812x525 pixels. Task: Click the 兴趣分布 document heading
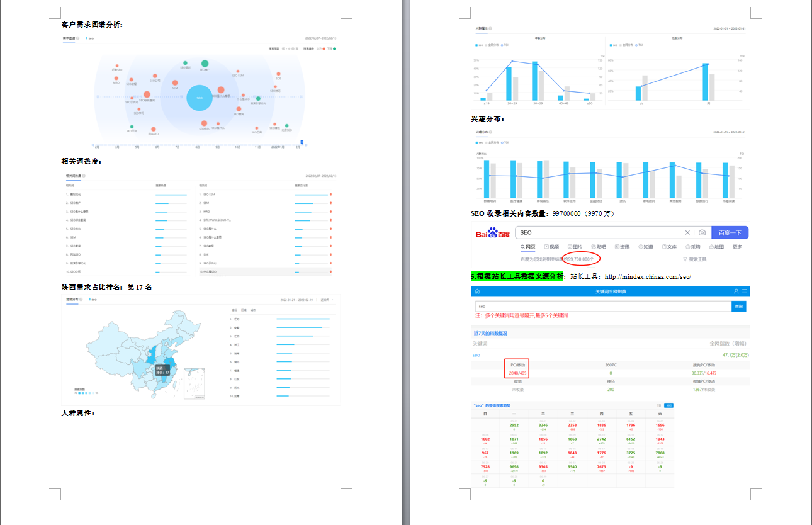pyautogui.click(x=488, y=119)
